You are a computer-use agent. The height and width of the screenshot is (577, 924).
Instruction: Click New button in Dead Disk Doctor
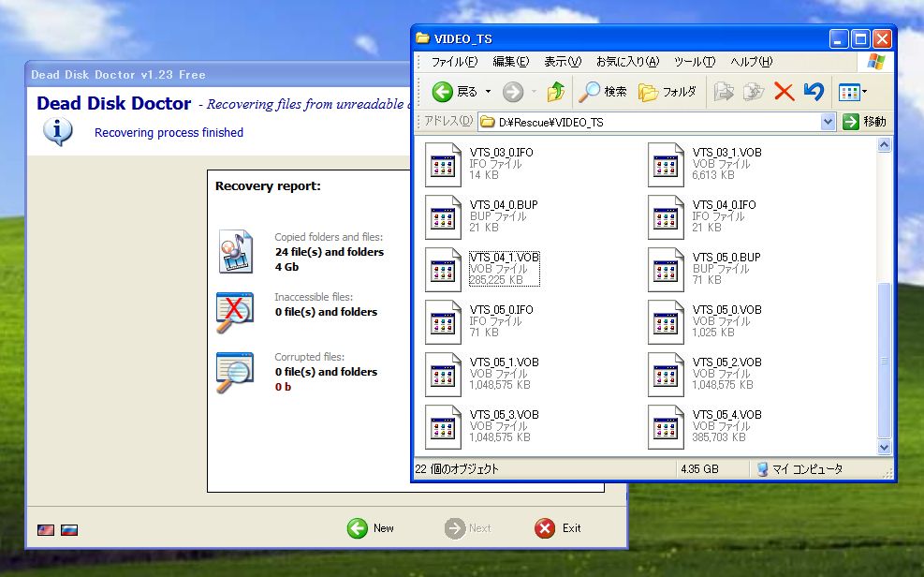click(371, 528)
